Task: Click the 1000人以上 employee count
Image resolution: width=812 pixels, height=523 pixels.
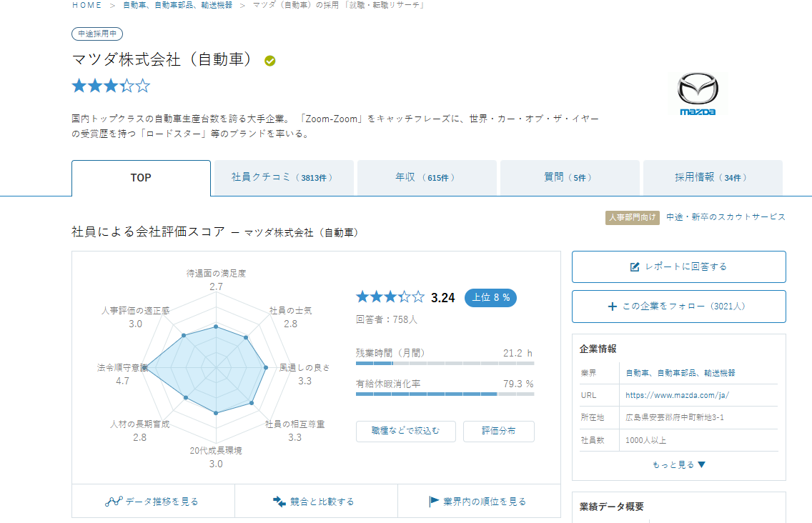Action: click(x=645, y=440)
